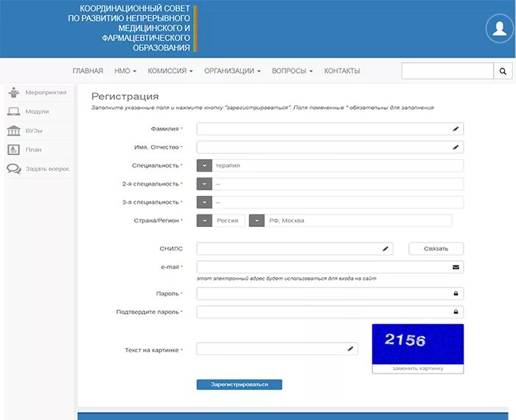Focus the Пароль input field

(x=330, y=293)
